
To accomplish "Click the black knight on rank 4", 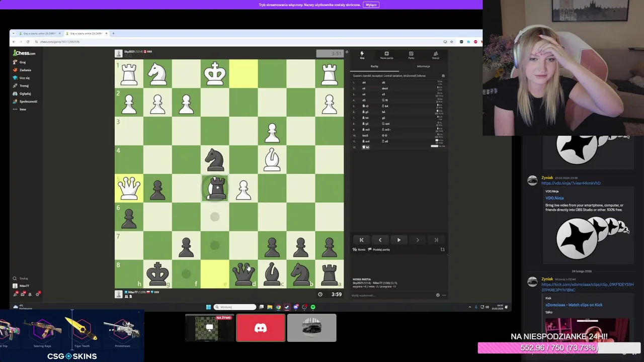I will [215, 159].
